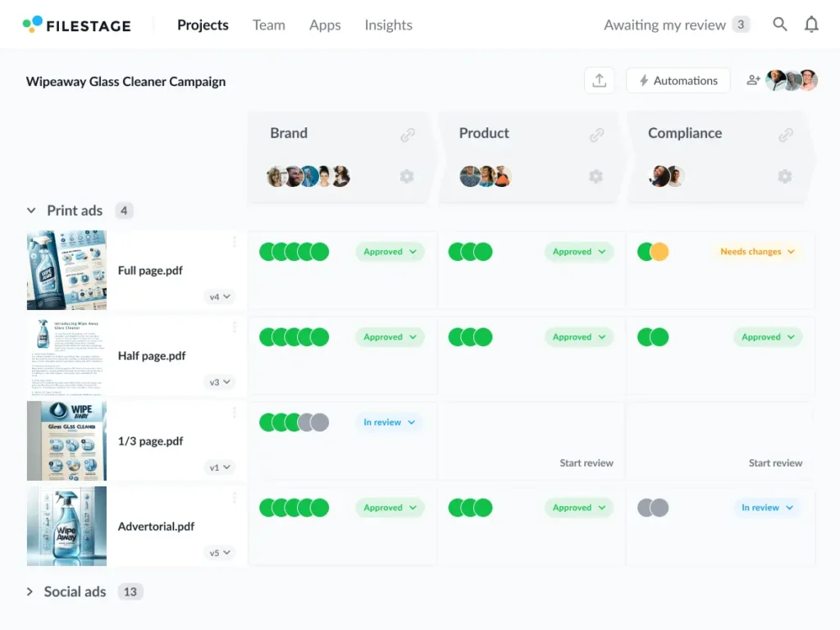Click the Compliance group link icon
This screenshot has width=840, height=630.
tap(786, 135)
